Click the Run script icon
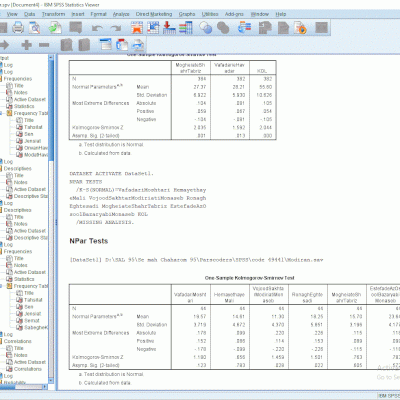The image size is (400, 400). point(300,28)
